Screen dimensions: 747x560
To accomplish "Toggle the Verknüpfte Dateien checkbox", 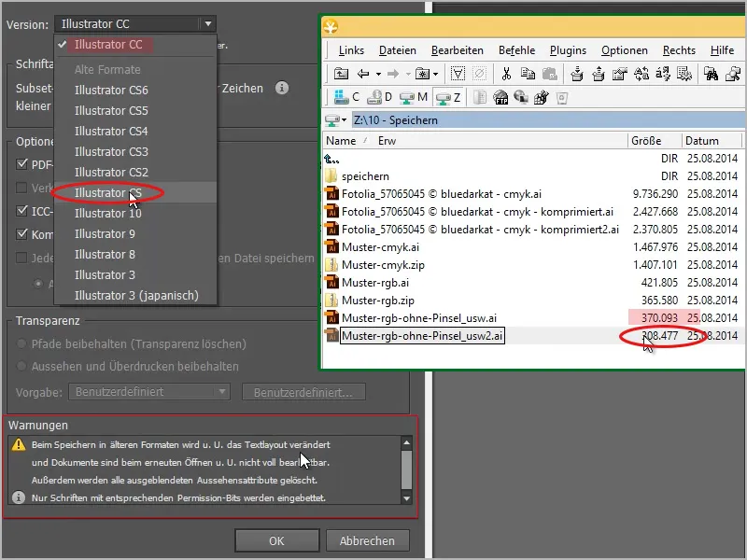I will point(21,188).
